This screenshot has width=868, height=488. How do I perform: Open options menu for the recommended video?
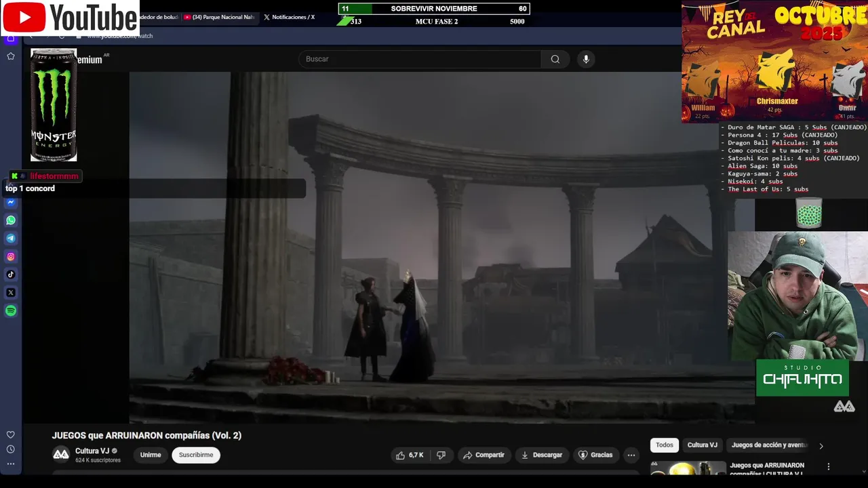828,467
